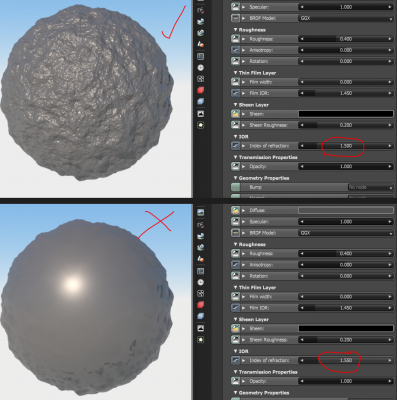Pick Diffuse color swatch in lower panel

click(x=346, y=210)
